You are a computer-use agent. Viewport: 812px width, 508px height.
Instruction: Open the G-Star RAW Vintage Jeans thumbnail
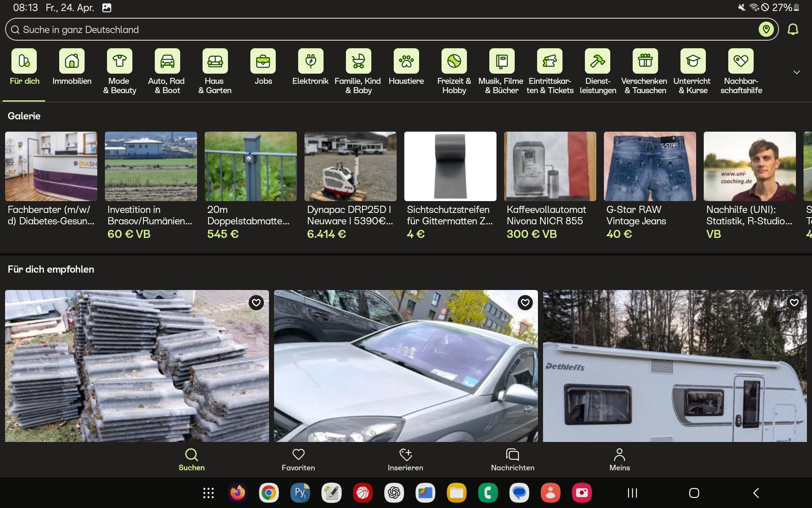[x=650, y=166]
